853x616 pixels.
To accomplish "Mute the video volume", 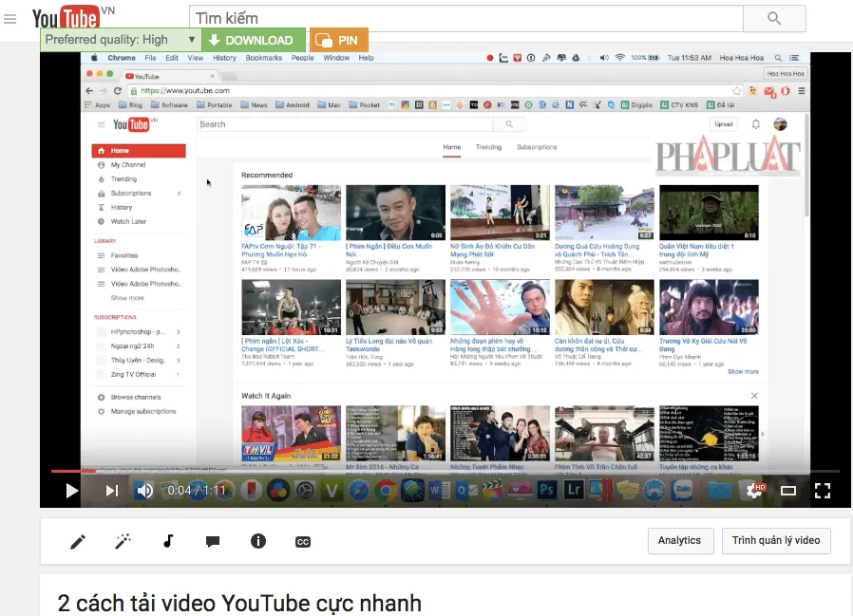I will pos(144,491).
